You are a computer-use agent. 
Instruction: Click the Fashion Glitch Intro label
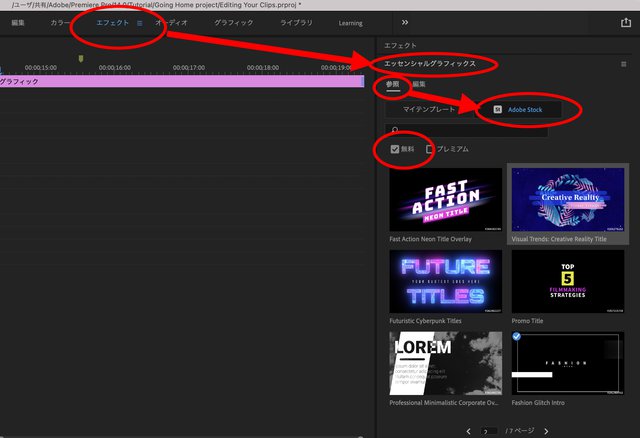538,402
